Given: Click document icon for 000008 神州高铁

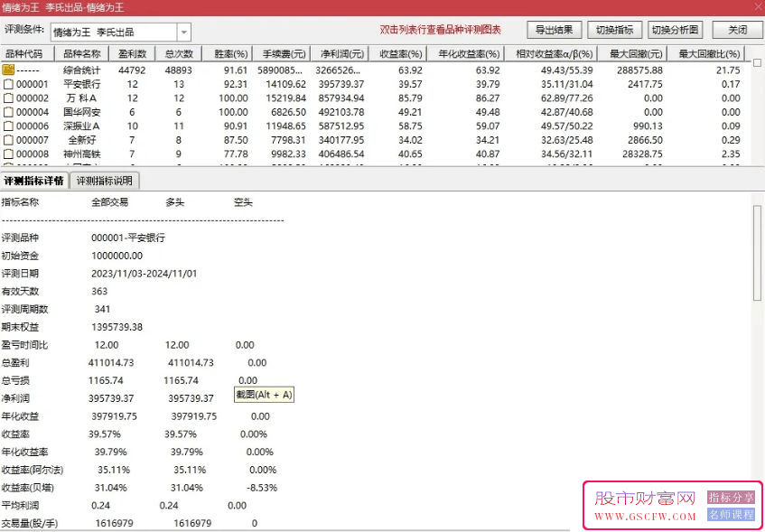Looking at the screenshot, I should pos(8,154).
